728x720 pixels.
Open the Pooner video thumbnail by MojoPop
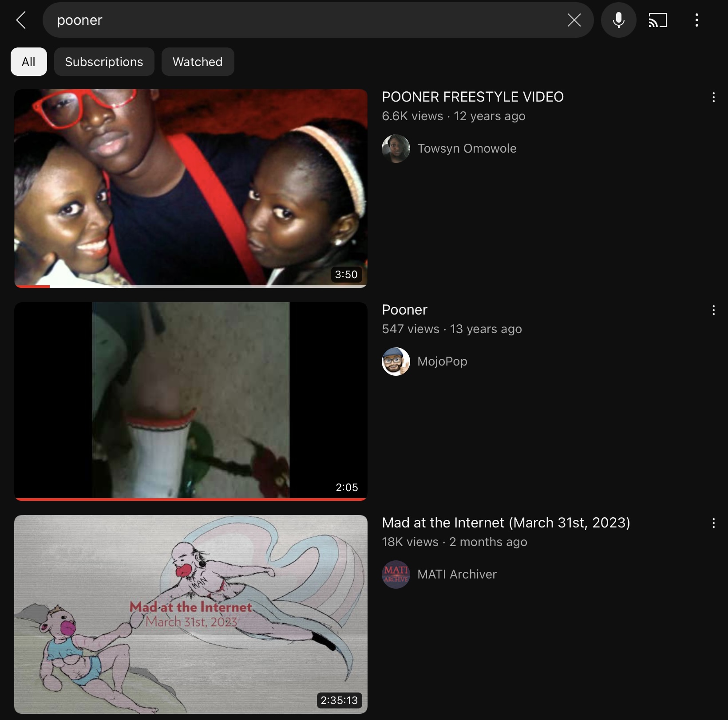coord(191,401)
